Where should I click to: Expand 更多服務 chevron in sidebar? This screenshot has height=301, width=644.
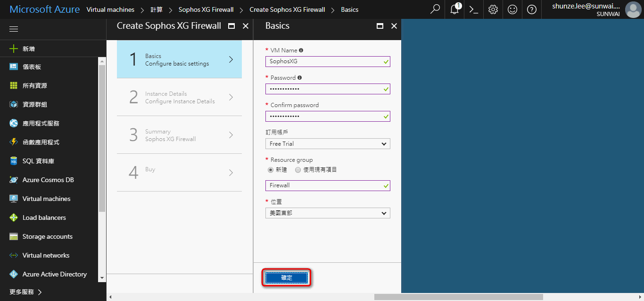[40, 292]
